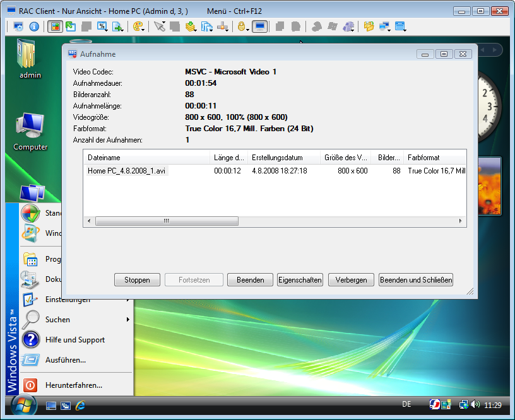Click the Länge column header
The height and width of the screenshot is (420, 515).
coord(229,158)
